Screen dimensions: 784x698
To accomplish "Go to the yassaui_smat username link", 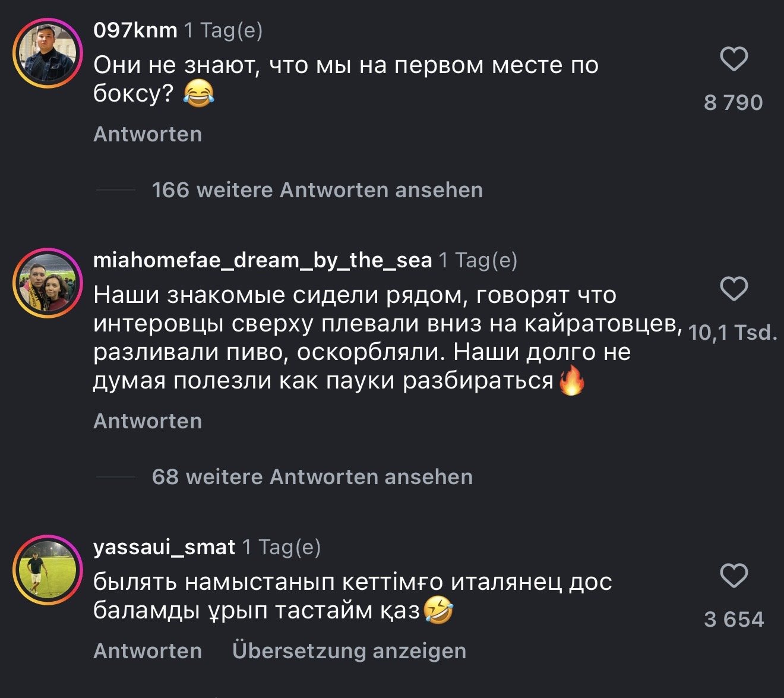I will pos(164,547).
